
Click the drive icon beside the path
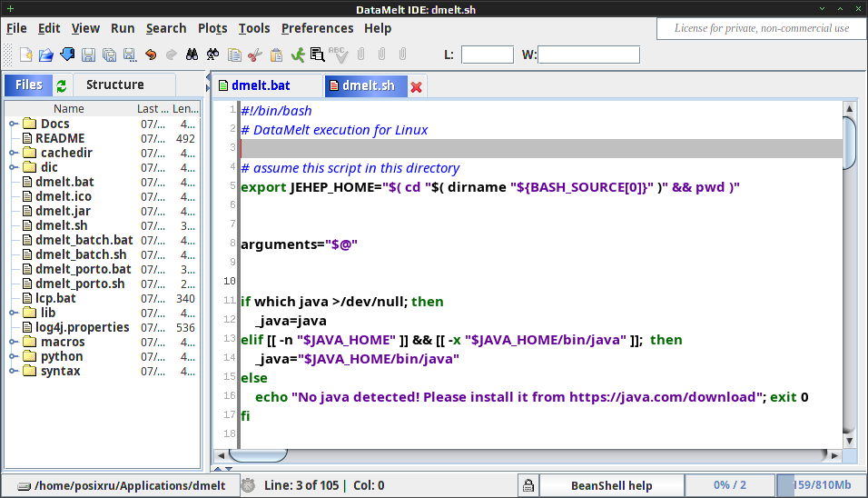[x=24, y=486]
